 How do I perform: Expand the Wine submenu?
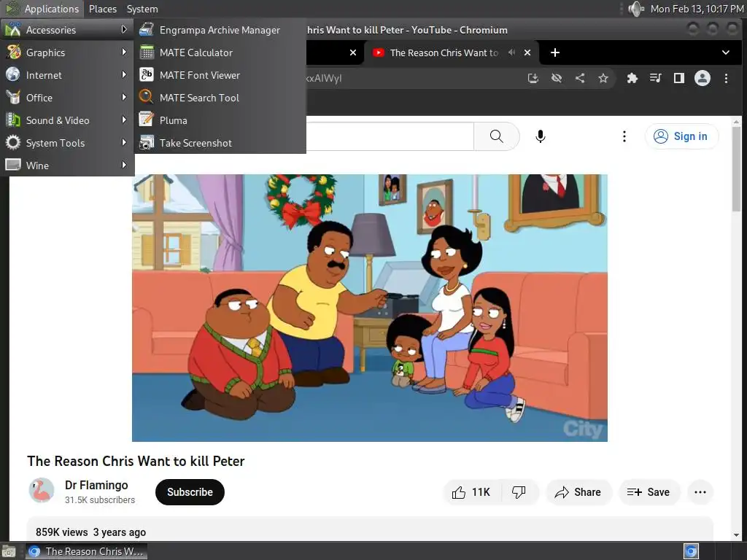66,166
